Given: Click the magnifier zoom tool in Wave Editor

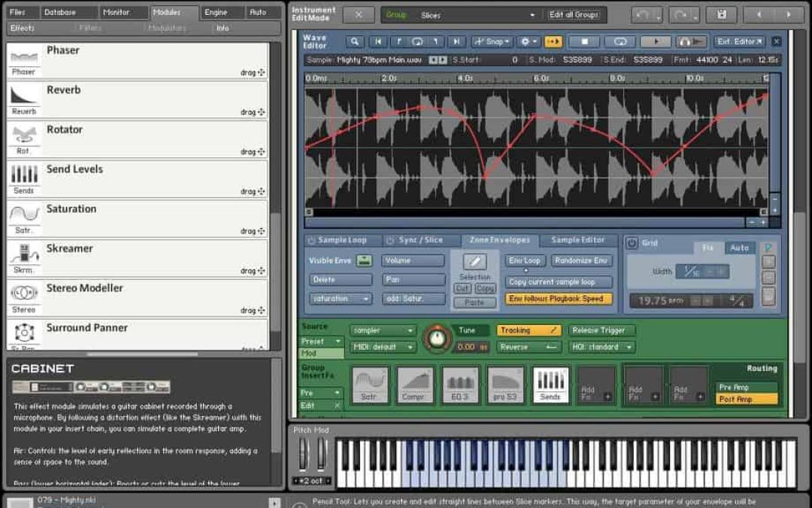Looking at the screenshot, I should tap(355, 41).
